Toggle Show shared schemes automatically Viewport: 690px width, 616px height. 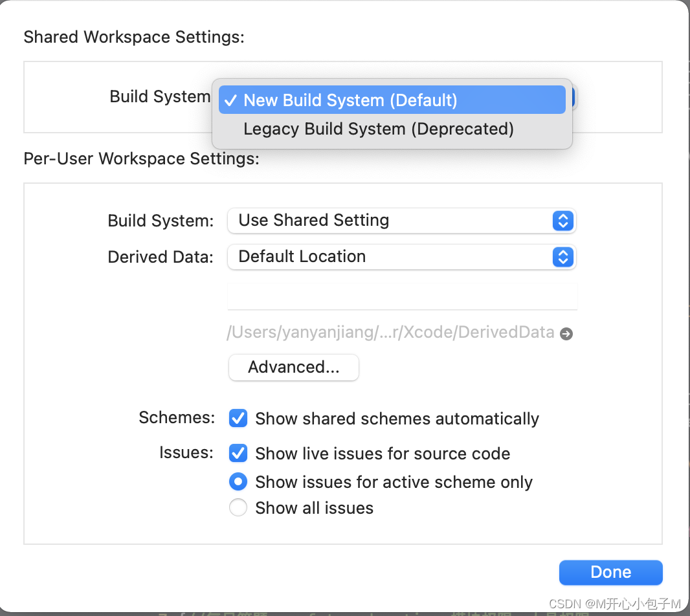coord(238,418)
